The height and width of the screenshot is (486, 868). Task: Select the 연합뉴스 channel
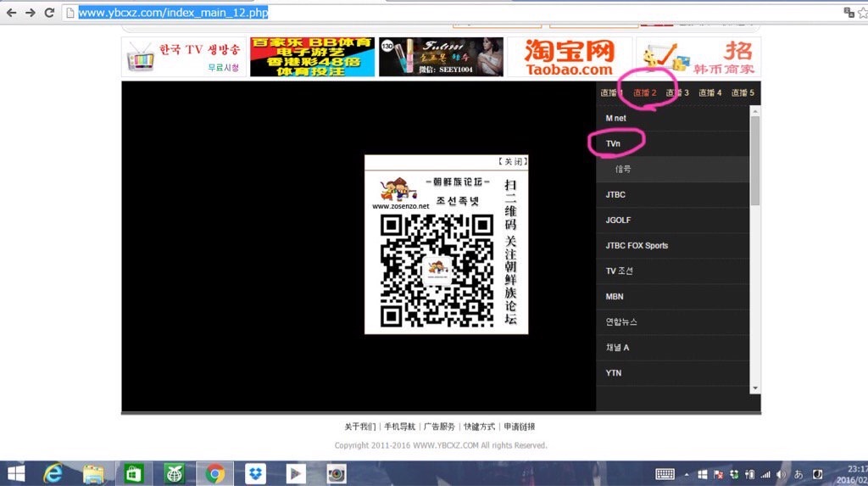coord(672,322)
